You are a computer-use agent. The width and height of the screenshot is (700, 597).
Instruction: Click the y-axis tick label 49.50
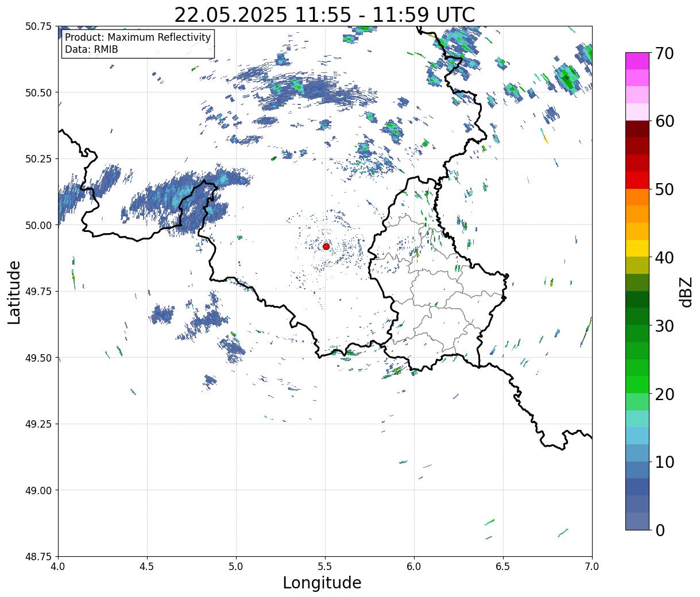38,358
